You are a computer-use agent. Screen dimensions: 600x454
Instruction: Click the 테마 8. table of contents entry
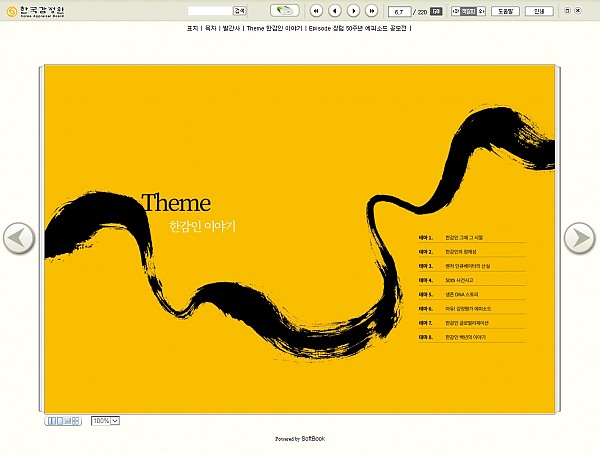pos(472,337)
